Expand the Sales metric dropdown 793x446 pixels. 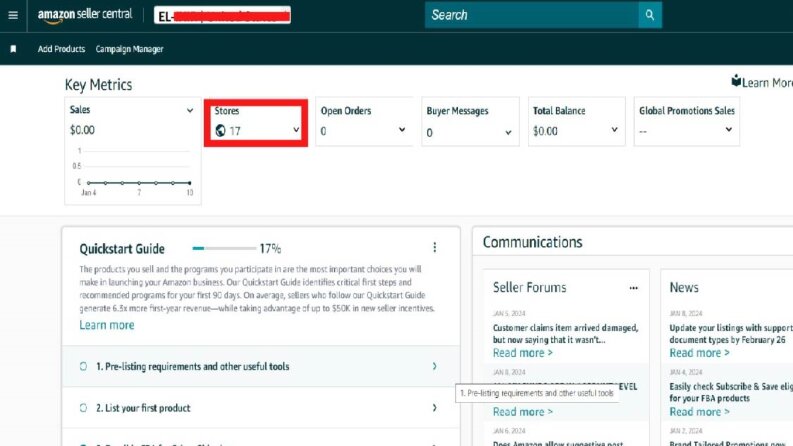(190, 110)
